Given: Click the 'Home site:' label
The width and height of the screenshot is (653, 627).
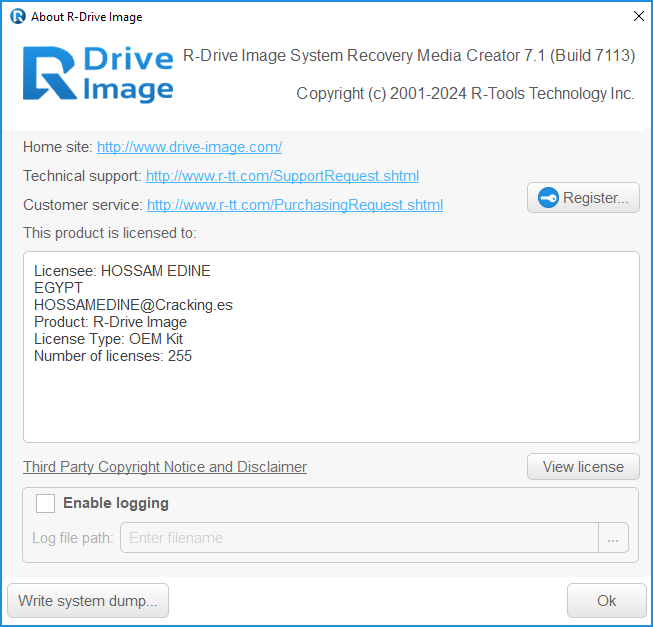Looking at the screenshot, I should pos(58,147).
